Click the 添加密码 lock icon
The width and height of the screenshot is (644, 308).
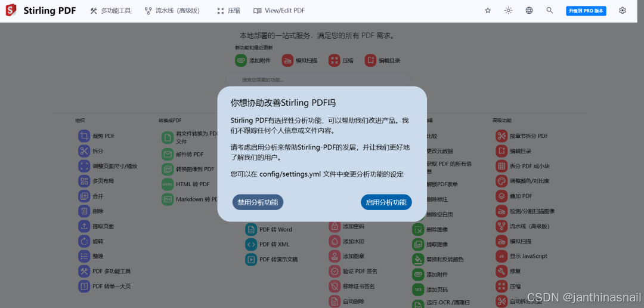pos(335,226)
